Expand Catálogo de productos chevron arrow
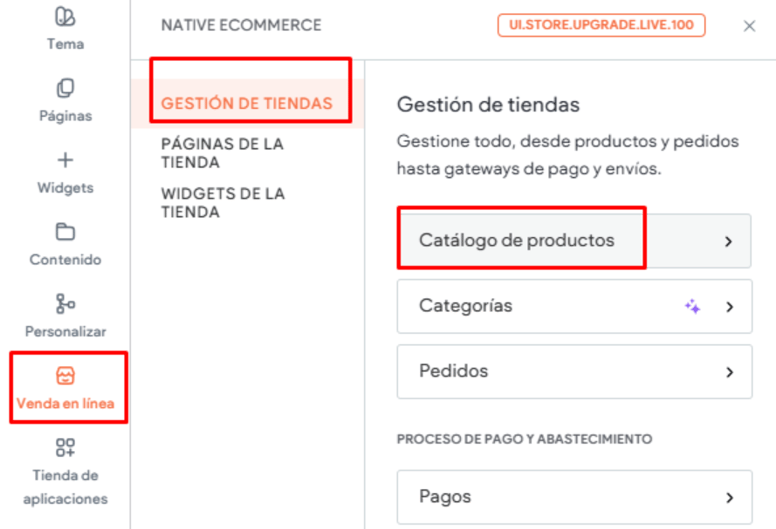The width and height of the screenshot is (776, 529). coord(729,241)
